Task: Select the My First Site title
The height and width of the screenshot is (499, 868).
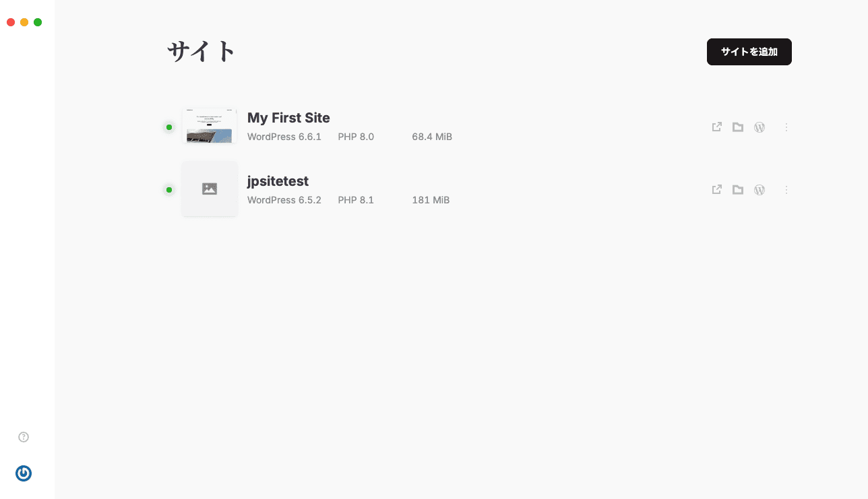Action: click(288, 118)
